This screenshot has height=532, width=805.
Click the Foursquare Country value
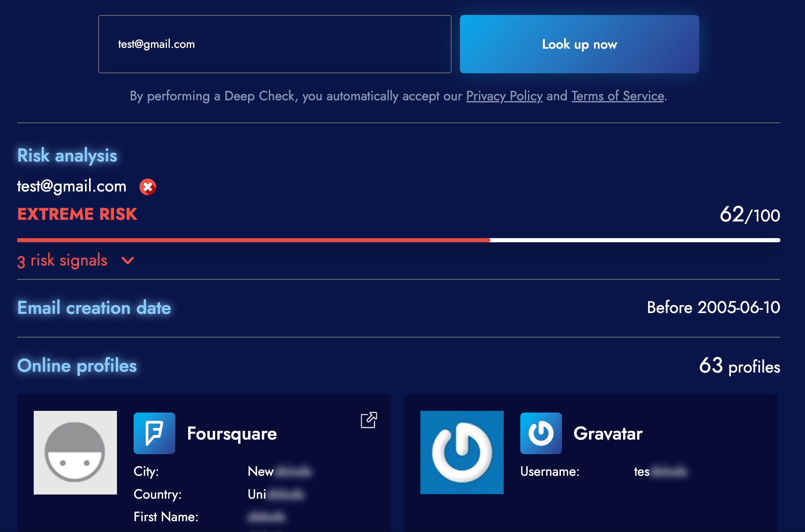click(x=276, y=495)
